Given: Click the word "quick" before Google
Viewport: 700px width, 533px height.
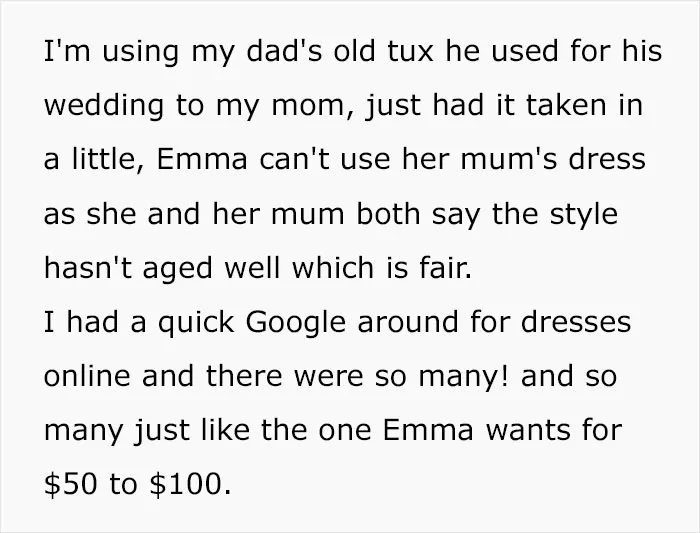Looking at the screenshot, I should pos(196,323).
